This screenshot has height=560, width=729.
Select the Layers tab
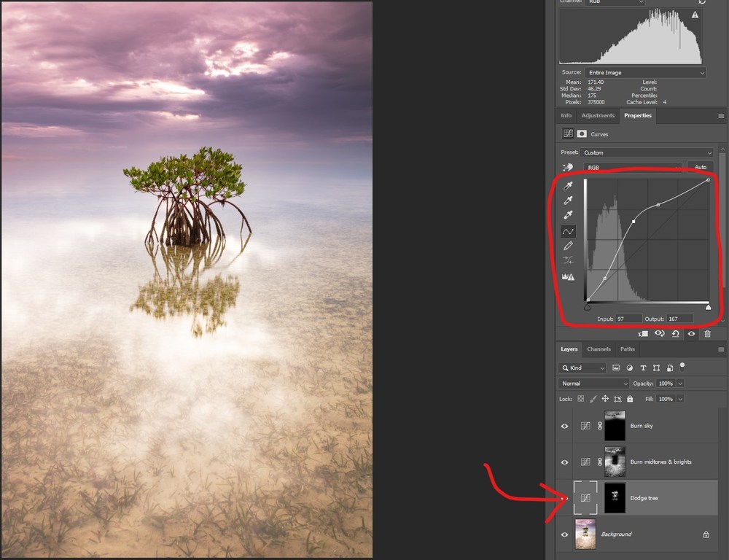point(569,349)
